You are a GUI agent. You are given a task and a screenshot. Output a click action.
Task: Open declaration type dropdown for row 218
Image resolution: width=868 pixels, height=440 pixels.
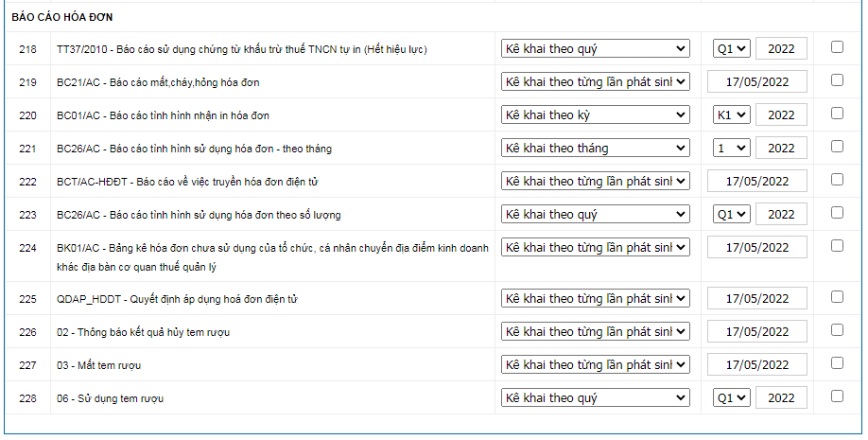[x=596, y=48]
